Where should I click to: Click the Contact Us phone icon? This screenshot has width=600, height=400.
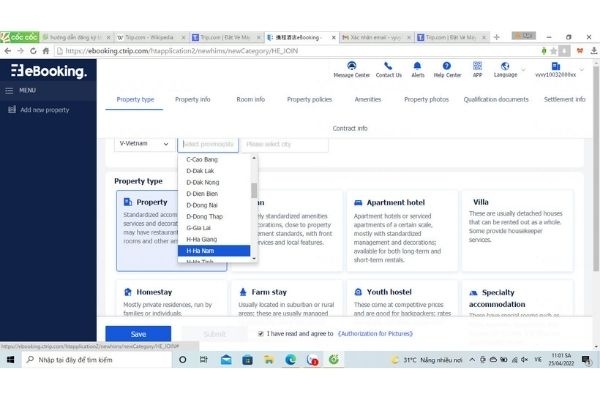tap(388, 66)
